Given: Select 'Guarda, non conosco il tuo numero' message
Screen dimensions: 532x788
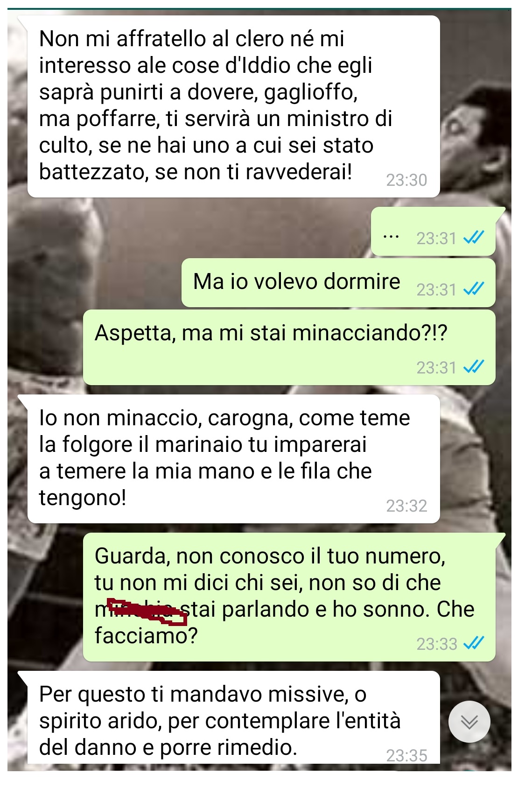Looking at the screenshot, I should click(289, 597).
